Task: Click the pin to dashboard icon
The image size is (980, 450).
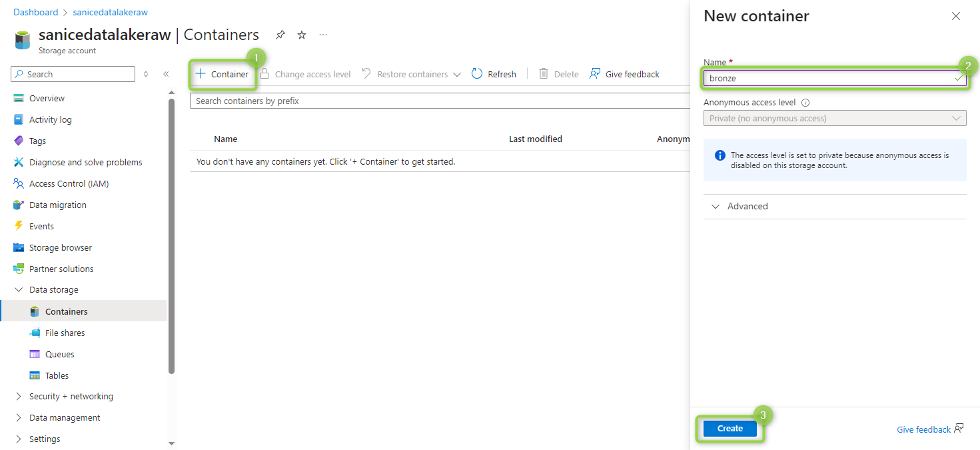Action: pos(280,35)
